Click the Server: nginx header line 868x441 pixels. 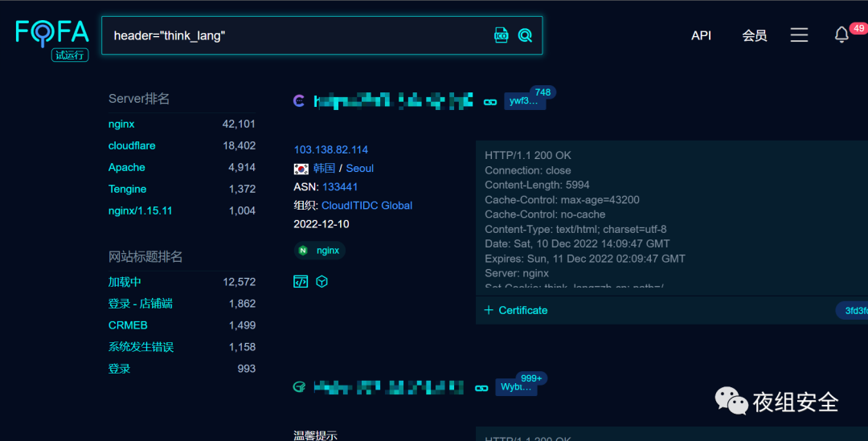click(517, 273)
